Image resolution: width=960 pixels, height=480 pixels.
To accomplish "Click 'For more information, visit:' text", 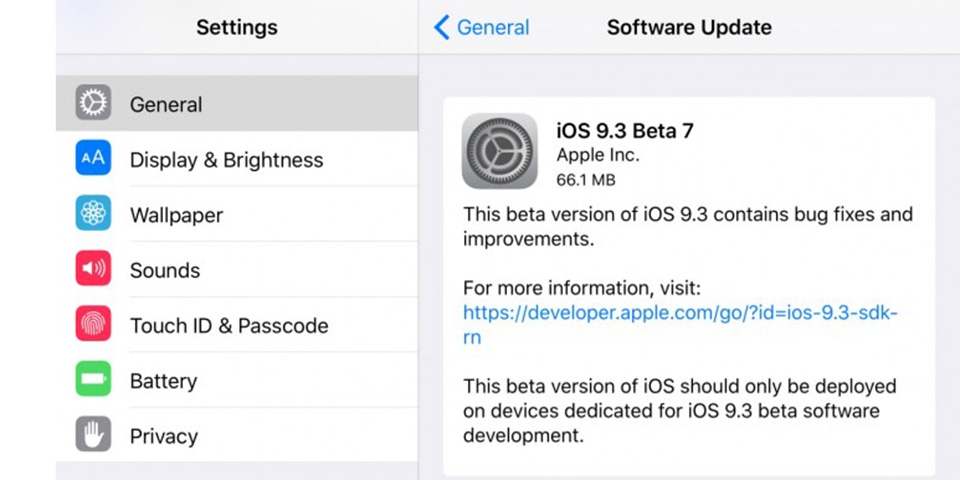I will coord(582,288).
